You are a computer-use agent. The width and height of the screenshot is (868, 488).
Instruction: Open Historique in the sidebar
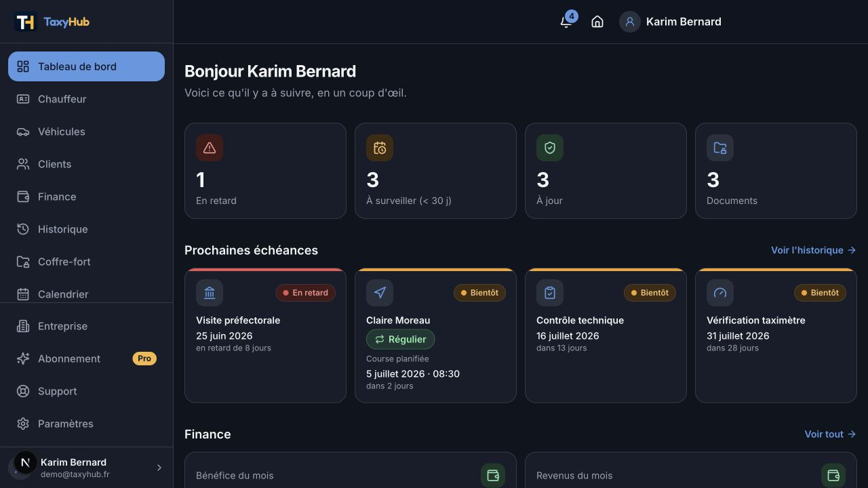coord(86,229)
